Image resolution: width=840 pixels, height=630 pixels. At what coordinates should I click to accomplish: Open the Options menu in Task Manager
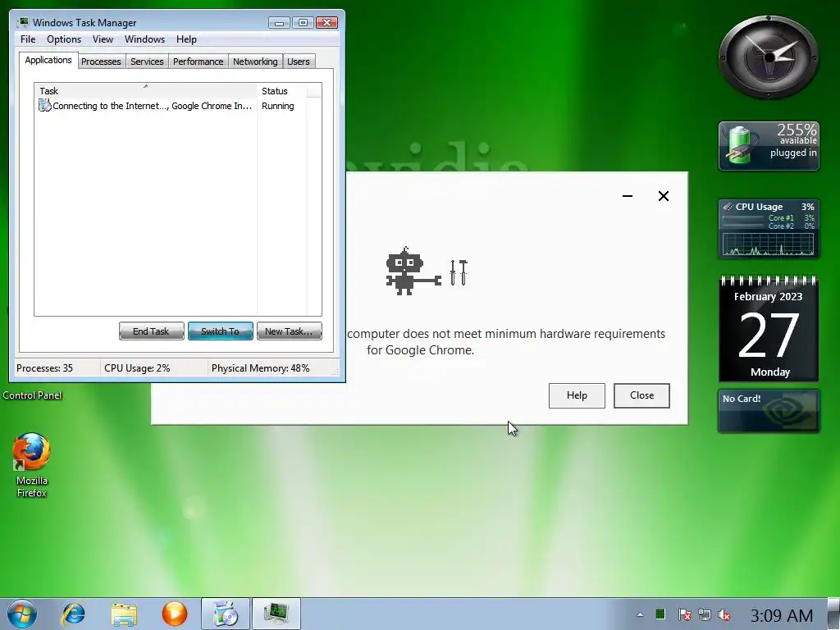pos(64,39)
